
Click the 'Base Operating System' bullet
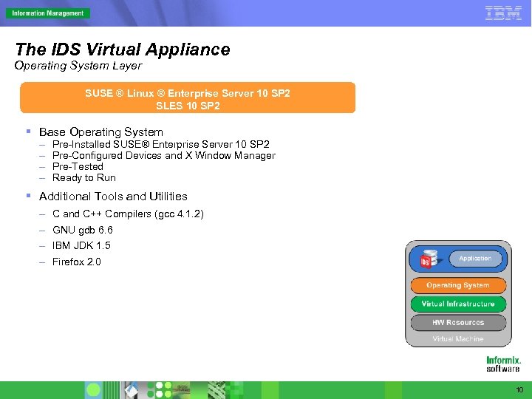pos(101,132)
